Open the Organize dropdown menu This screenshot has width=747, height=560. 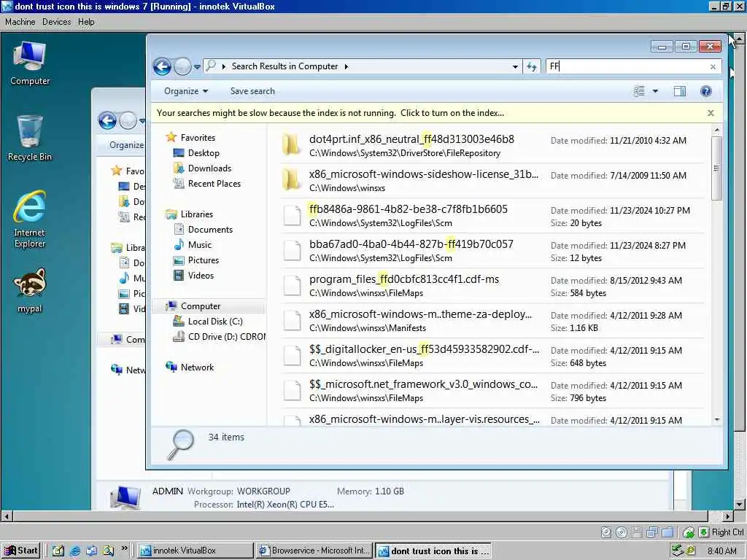(x=186, y=91)
